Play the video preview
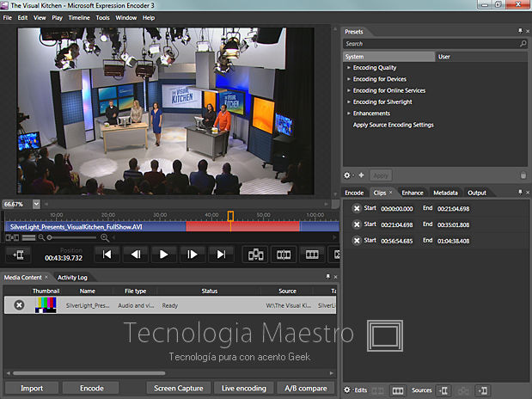The image size is (532, 399). click(x=164, y=255)
